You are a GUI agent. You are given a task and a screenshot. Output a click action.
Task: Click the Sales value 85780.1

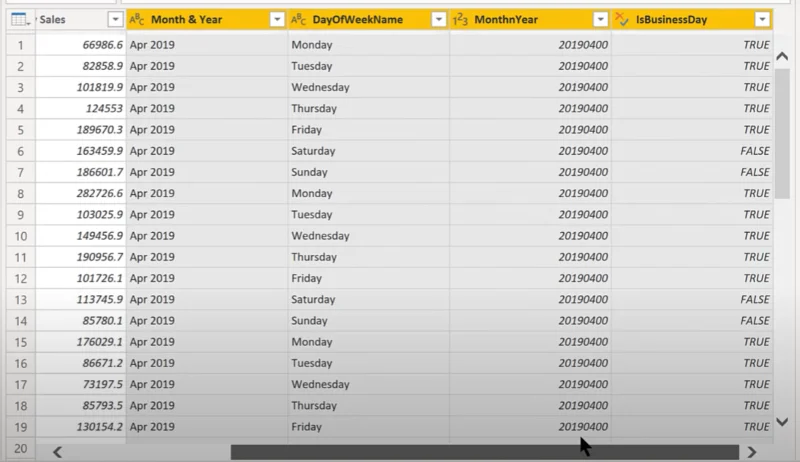click(103, 321)
